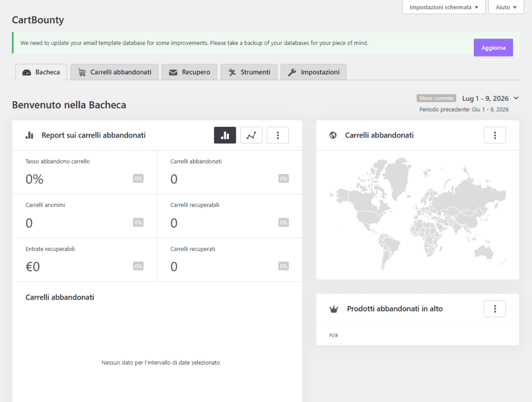Click the world map of abandoned carts
532x402 pixels.
coord(418,215)
